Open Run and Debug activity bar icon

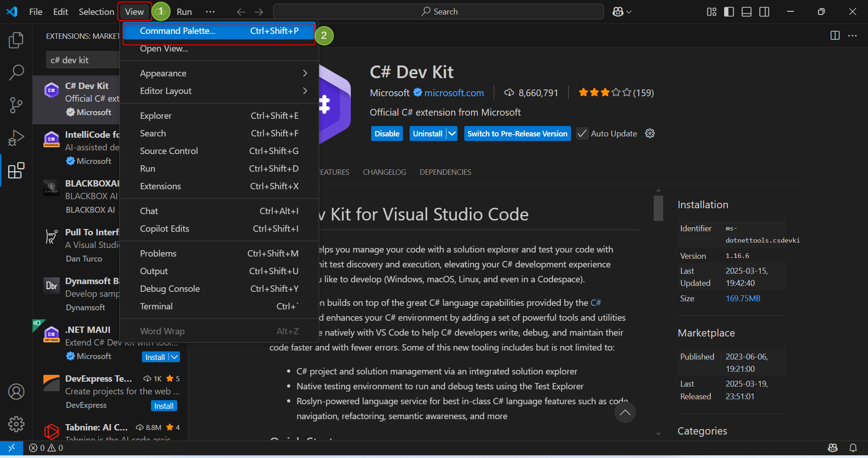coord(16,138)
